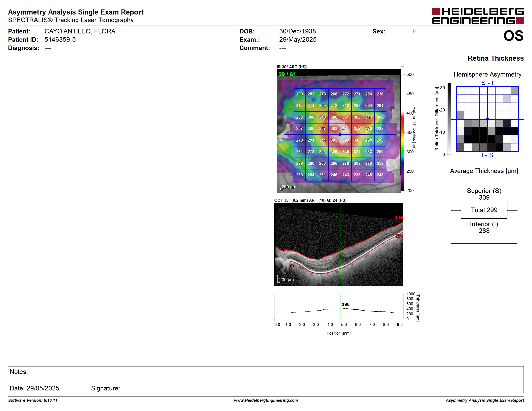Click the Asymmetry Analysis Single Exam Report title
Viewport: 532px width, 411px height.
click(x=76, y=12)
